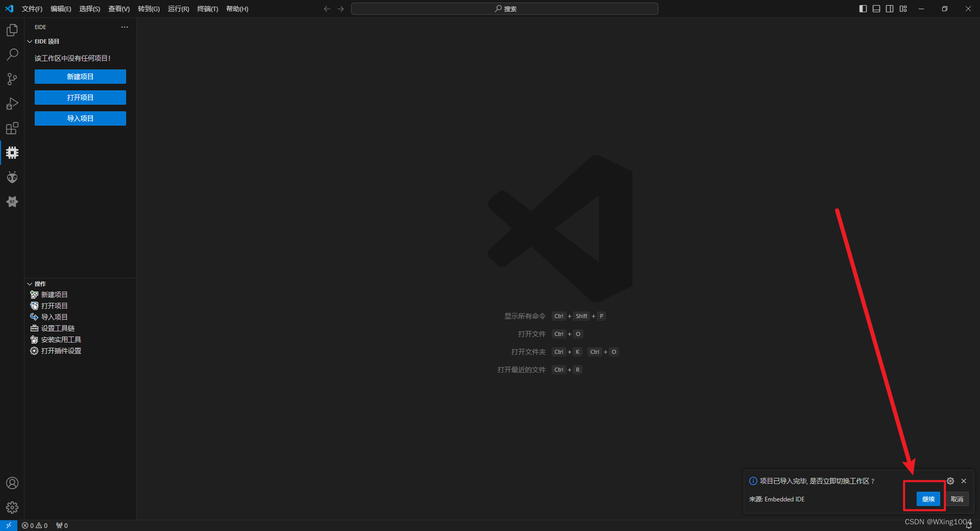The height and width of the screenshot is (531, 980).
Task: Toggle the bottom panel visibility
Action: [x=876, y=9]
